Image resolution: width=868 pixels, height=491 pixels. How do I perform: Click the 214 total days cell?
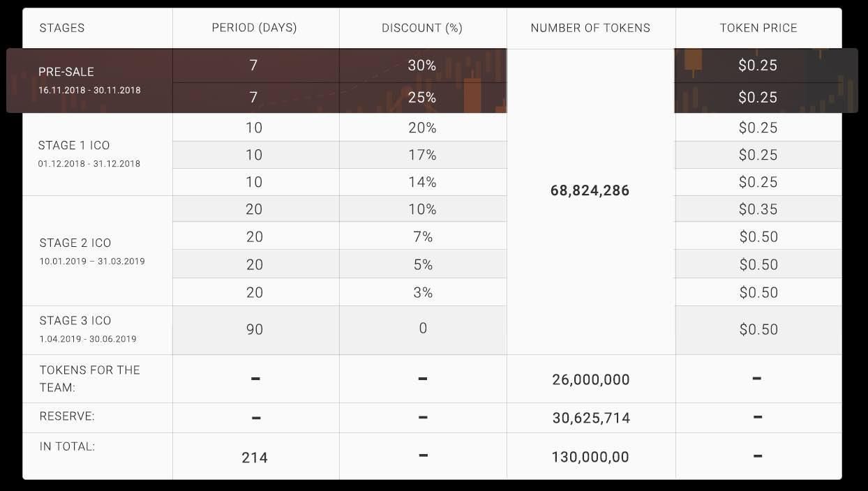coord(255,458)
